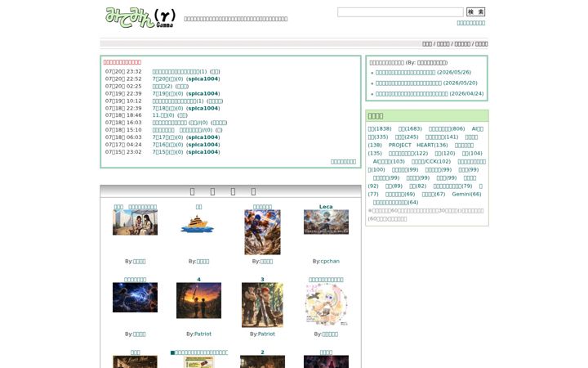The width and height of the screenshot is (588, 368).
Task: Open the entry posted 07/18 16:03
Action: [x=180, y=123]
